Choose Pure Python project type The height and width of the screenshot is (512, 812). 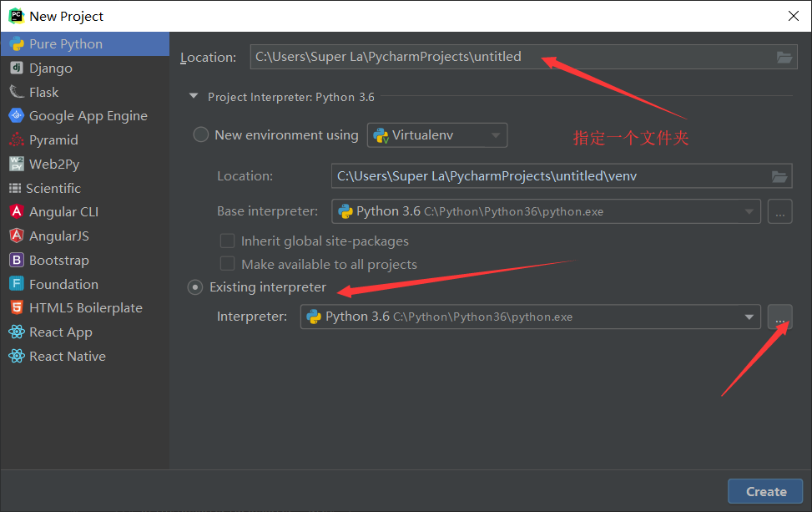click(x=85, y=44)
